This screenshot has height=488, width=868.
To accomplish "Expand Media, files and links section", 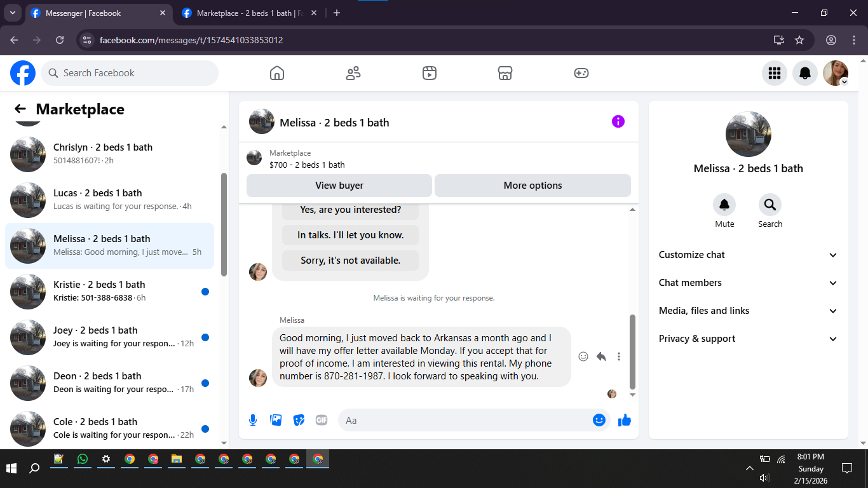I will click(x=749, y=311).
